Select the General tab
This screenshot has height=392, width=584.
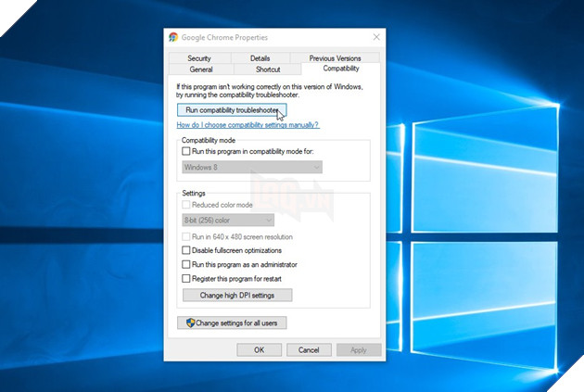201,70
